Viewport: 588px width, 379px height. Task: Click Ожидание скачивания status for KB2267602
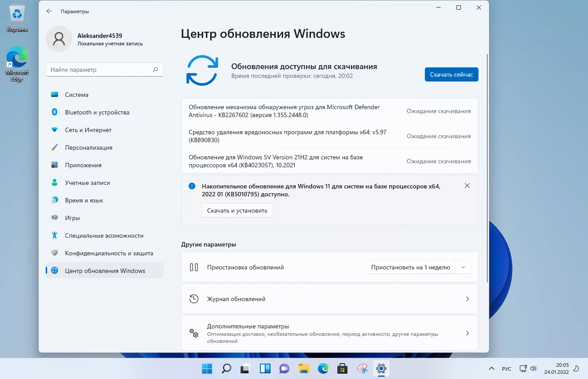[439, 111]
